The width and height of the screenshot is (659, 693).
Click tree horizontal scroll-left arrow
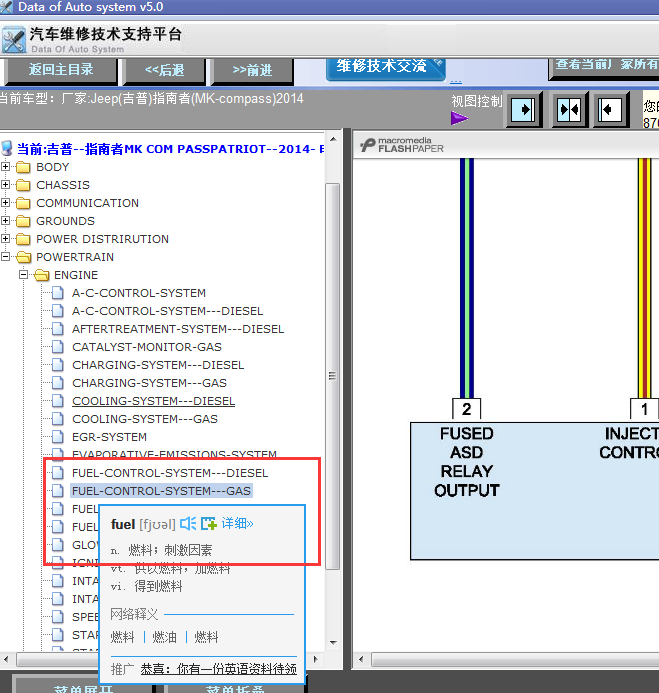[x=6, y=659]
